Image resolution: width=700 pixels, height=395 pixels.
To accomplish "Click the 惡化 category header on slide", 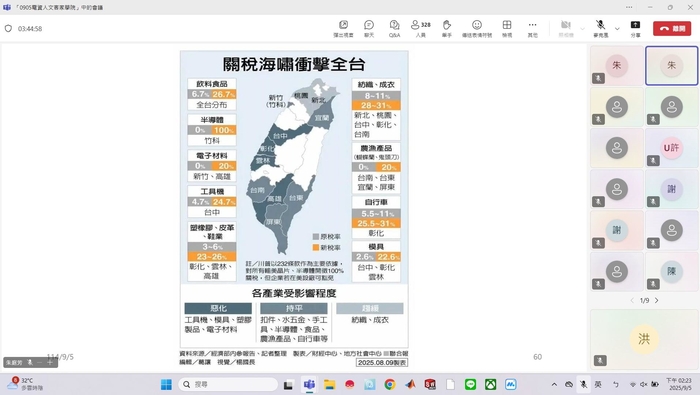I will point(218,308).
